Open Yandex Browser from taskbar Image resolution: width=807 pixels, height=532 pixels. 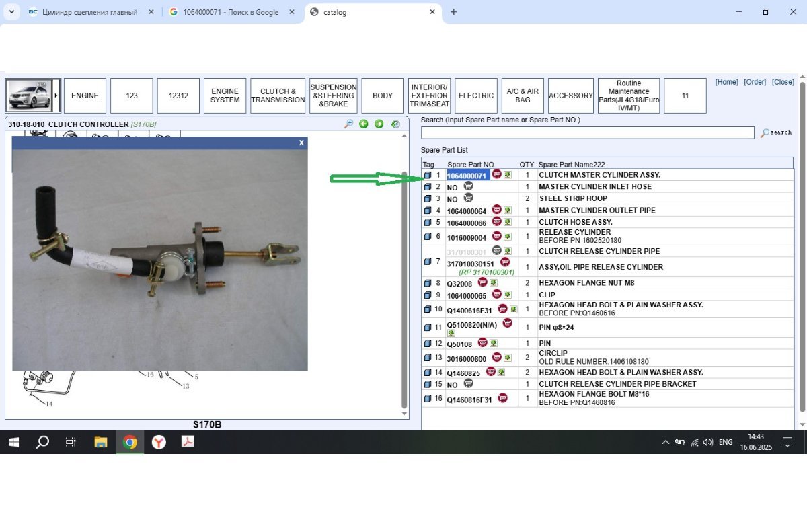tap(159, 442)
